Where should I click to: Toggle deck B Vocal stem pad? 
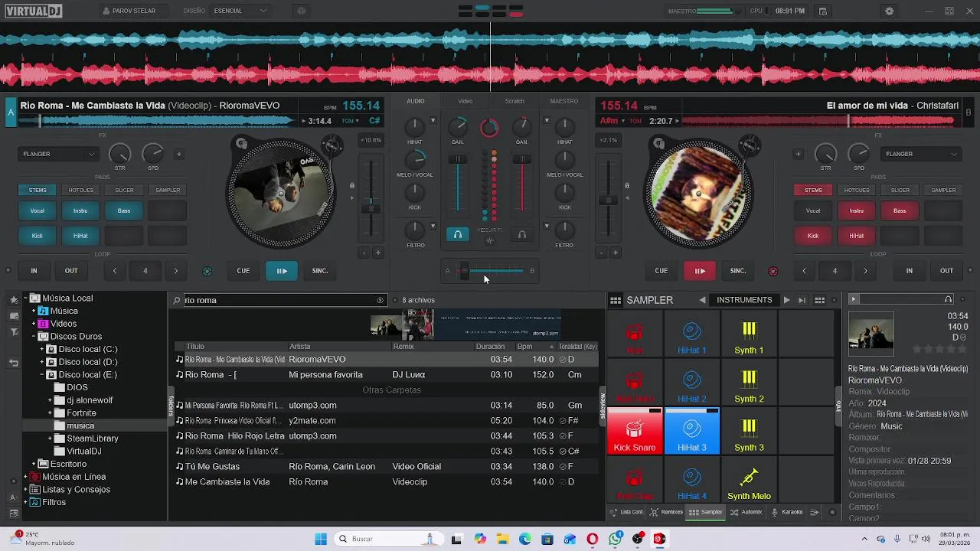[813, 210]
